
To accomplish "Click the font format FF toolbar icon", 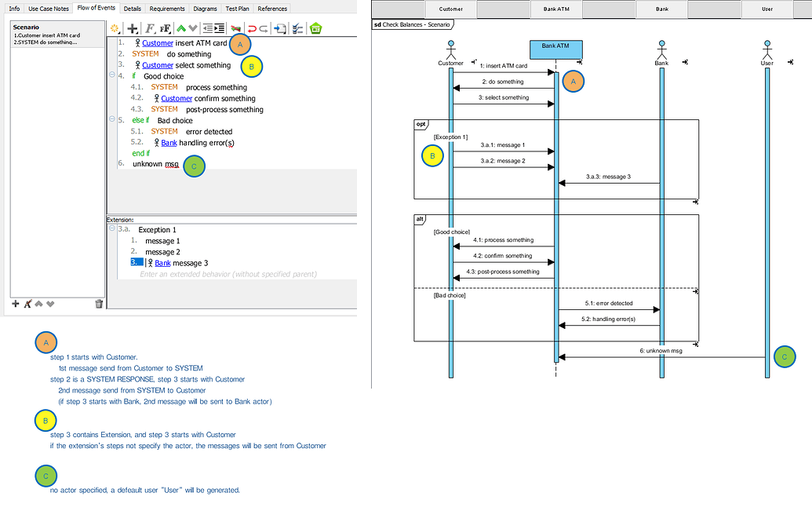I will click(165, 28).
